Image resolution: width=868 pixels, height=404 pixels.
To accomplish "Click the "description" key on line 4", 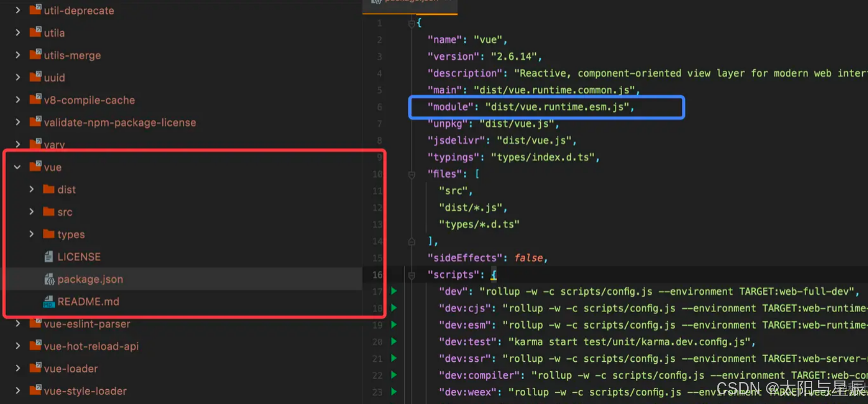I will tap(465, 73).
